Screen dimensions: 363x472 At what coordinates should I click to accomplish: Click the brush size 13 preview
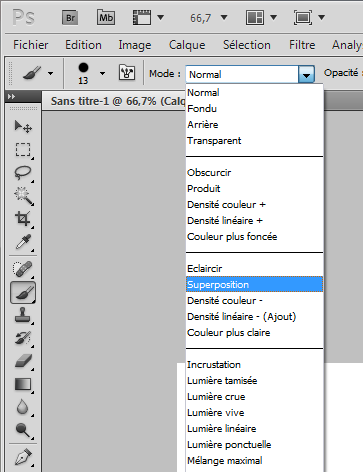coord(83,73)
